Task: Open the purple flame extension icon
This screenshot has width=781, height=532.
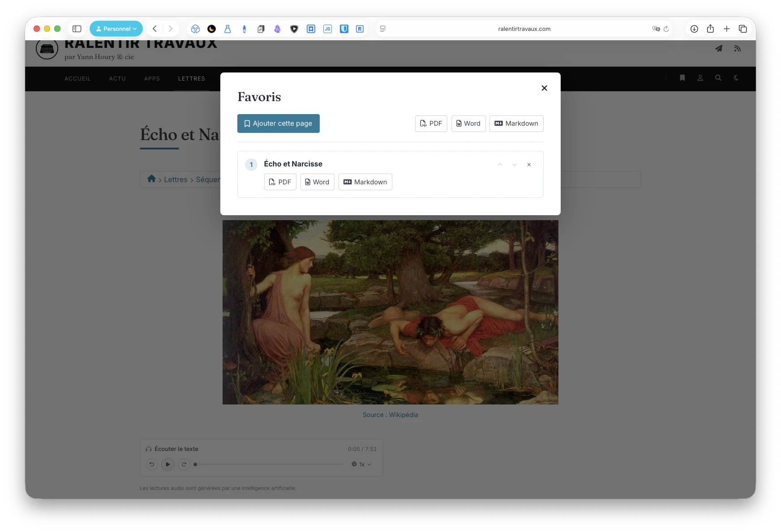Action: [277, 29]
